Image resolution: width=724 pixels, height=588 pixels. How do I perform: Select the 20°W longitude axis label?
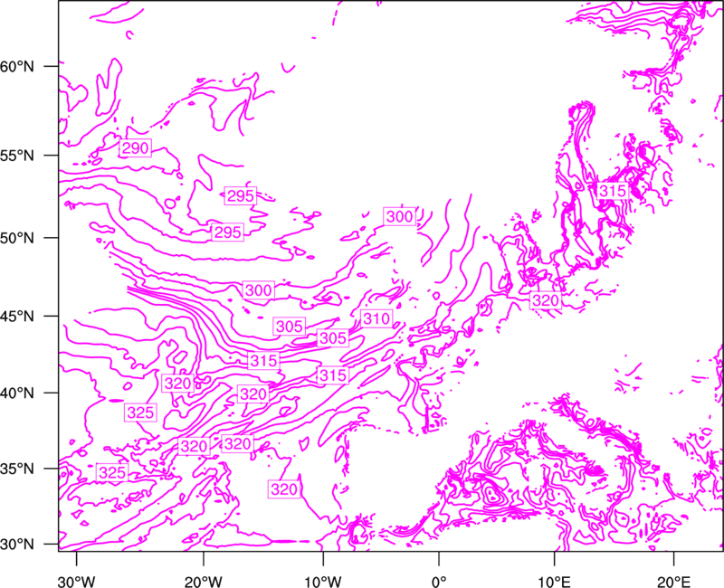pos(203,581)
